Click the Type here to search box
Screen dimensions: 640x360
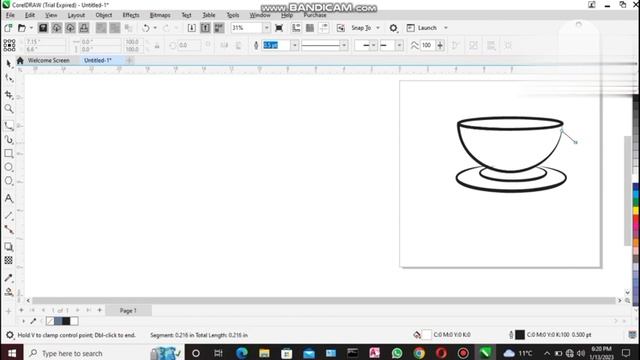(104, 353)
